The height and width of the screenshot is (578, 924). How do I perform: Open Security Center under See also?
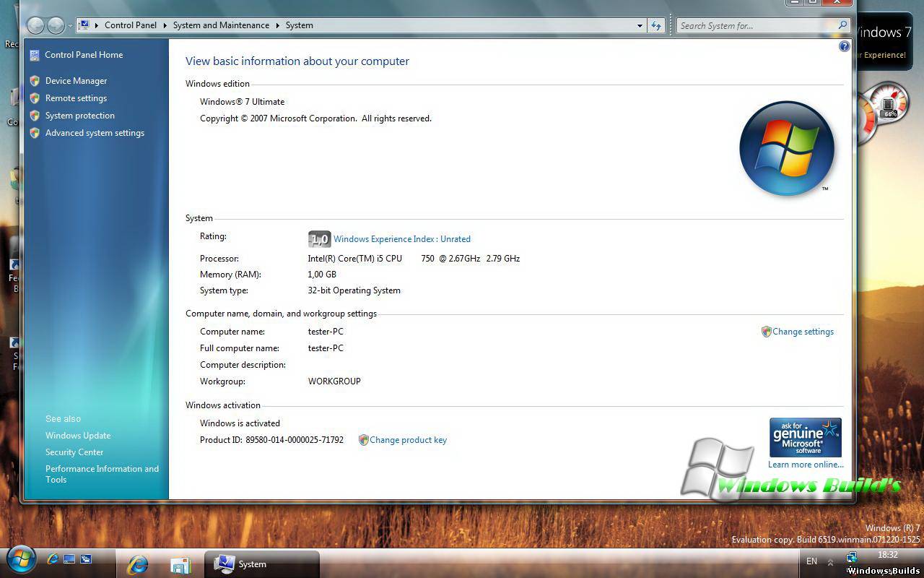[74, 452]
